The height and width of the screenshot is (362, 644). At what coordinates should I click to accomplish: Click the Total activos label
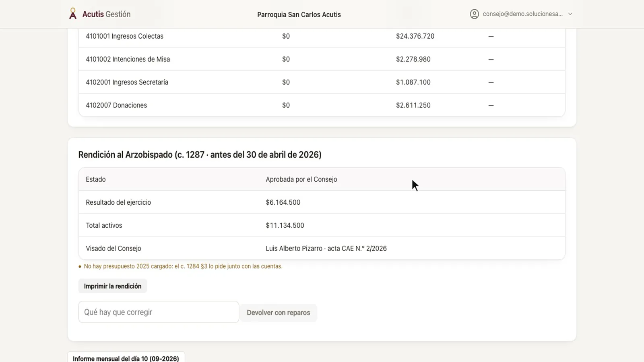104,226
